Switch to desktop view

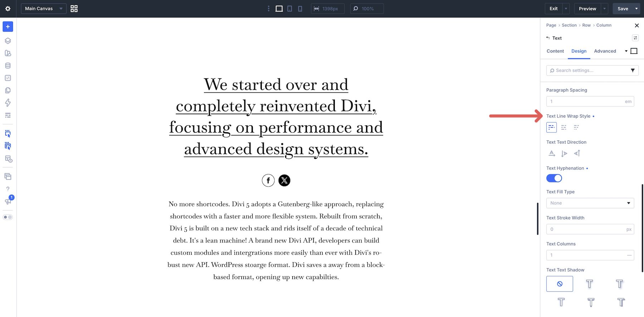[x=279, y=9]
